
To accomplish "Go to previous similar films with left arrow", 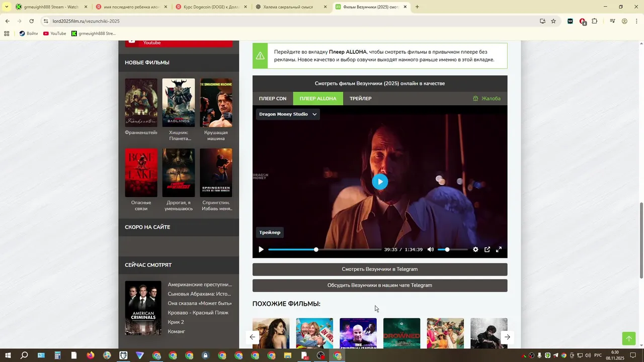I will [252, 337].
